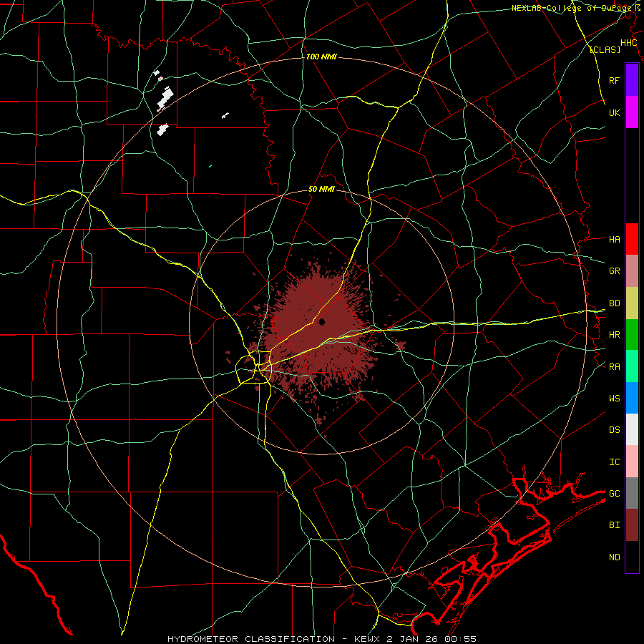The image size is (644, 644).
Task: Click the dark green HR legend swatch
Action: coord(632,335)
